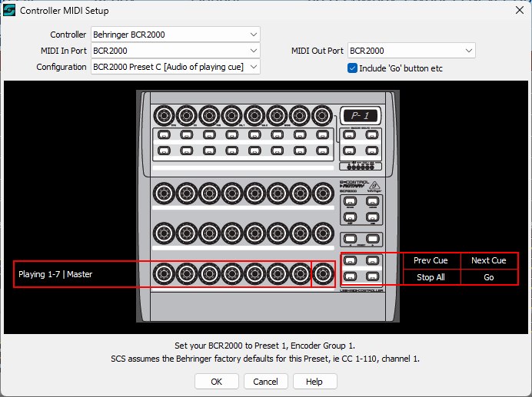Untick the Include 'Go' button etc checkbox
532x397 pixels.
352,68
